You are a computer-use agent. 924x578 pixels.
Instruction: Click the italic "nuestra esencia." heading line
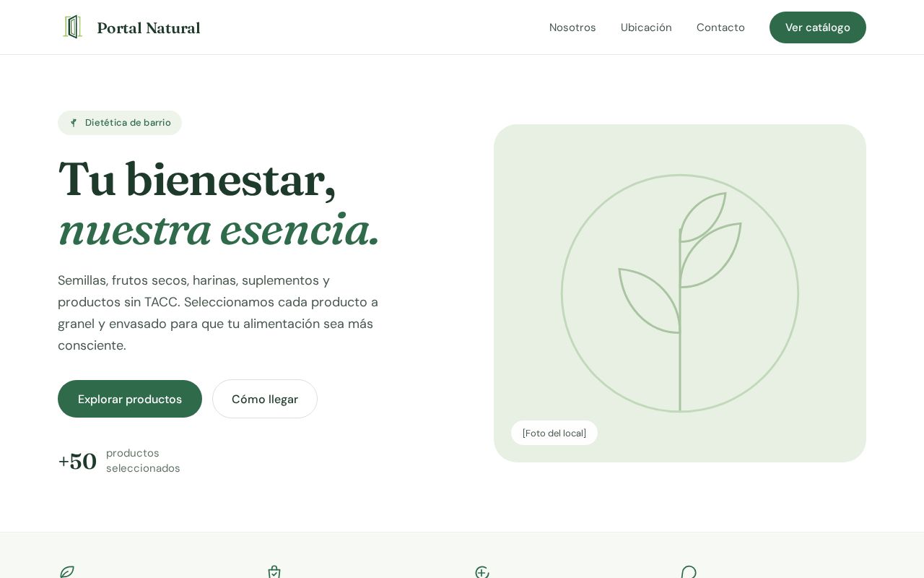tap(219, 230)
